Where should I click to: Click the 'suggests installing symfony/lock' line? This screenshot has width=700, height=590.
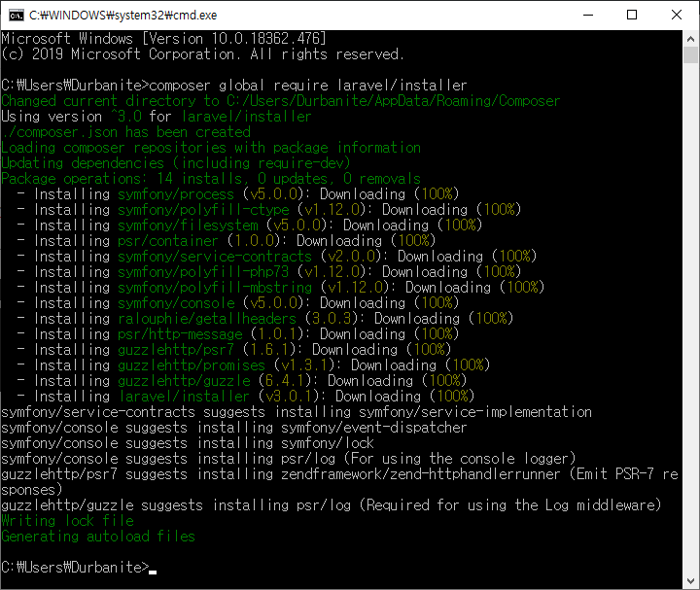(x=188, y=442)
